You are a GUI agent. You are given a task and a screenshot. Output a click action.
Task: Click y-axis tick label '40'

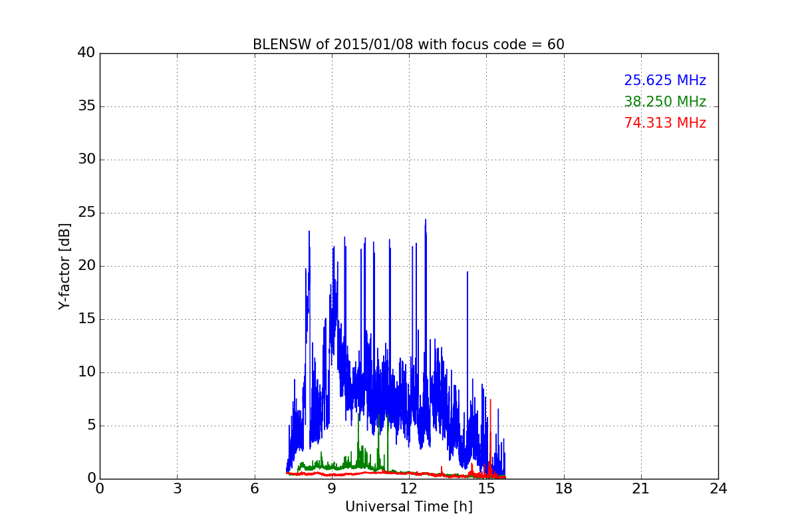86,53
